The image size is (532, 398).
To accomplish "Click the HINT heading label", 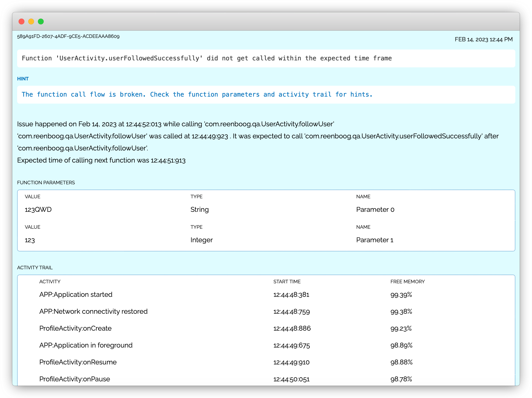I will pyautogui.click(x=23, y=79).
